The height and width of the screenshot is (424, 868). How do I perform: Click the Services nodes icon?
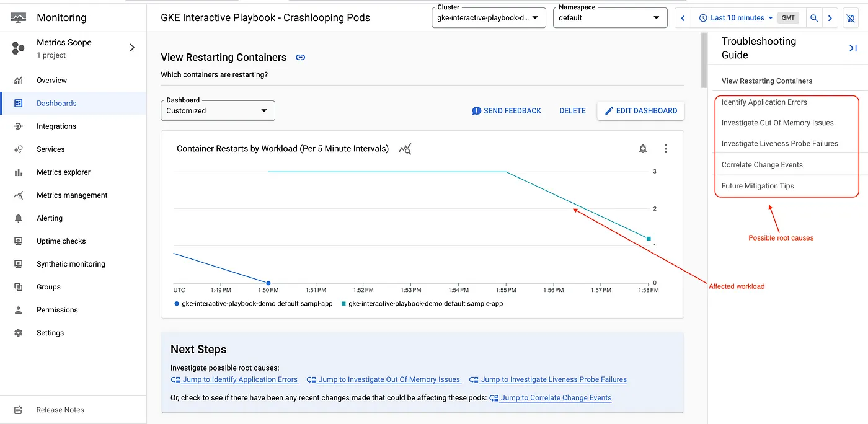(x=19, y=149)
